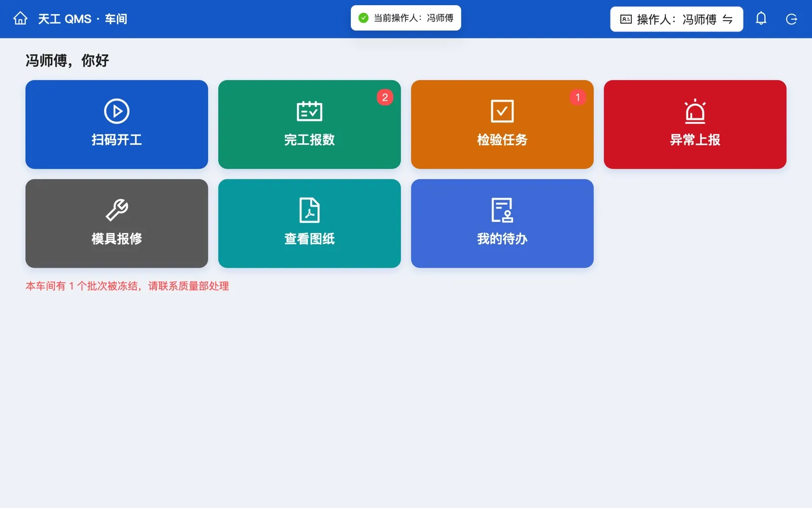812x508 pixels.
Task: Click the PDF document icon on 查看图纸
Action: pyautogui.click(x=310, y=210)
